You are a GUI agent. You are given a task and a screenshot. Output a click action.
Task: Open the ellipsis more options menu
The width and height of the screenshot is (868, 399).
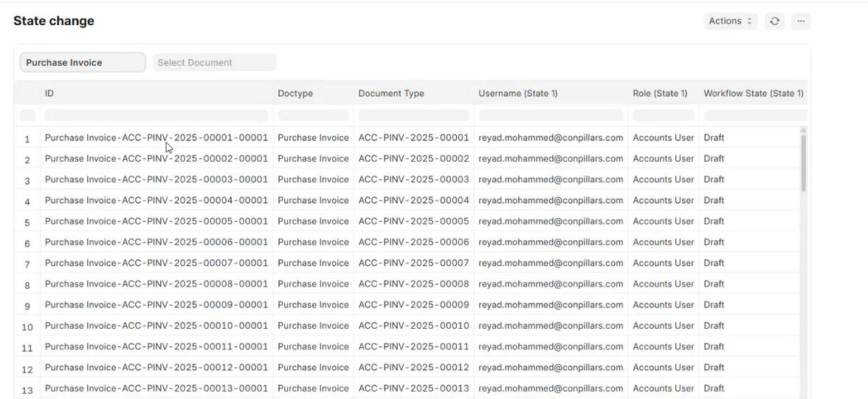[x=801, y=21]
